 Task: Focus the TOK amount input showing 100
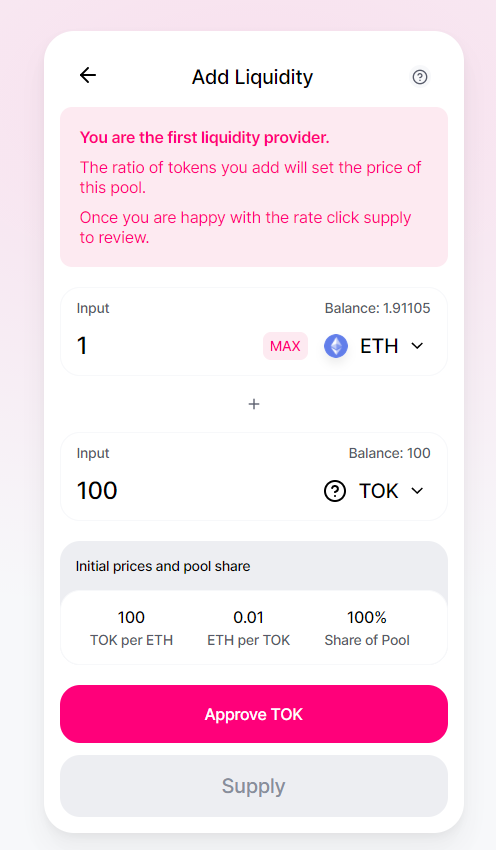coord(195,491)
